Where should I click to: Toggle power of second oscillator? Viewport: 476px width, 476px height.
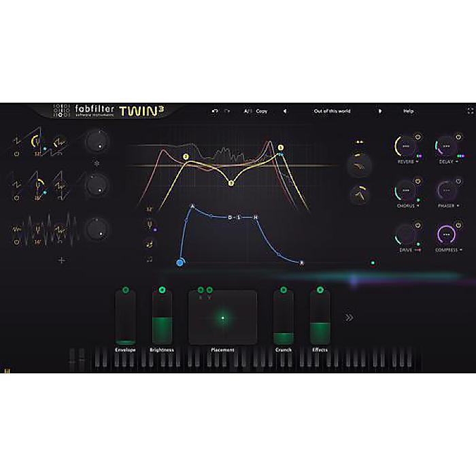(17, 198)
